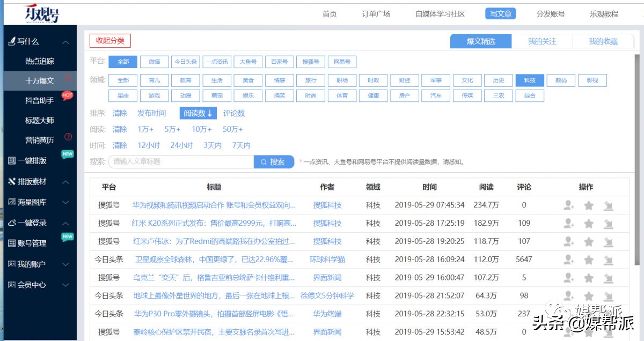Follow author of 红米卢伟冰 article
Screen dimensions: 644x341
[x=569, y=241]
